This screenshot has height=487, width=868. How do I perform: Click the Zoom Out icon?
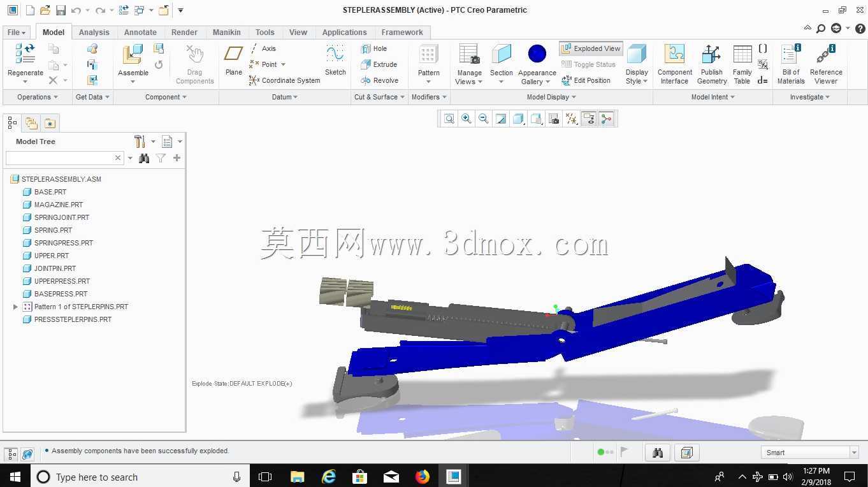484,119
